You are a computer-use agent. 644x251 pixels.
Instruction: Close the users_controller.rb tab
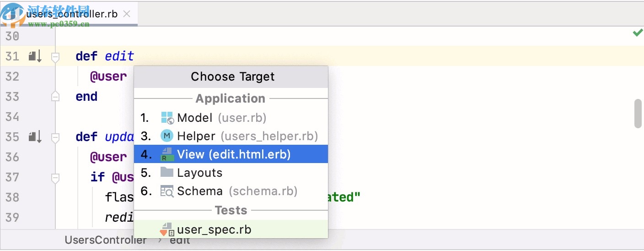pos(127,14)
